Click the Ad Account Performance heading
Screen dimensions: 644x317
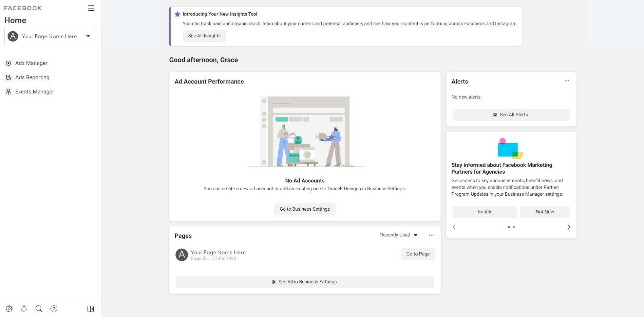209,82
